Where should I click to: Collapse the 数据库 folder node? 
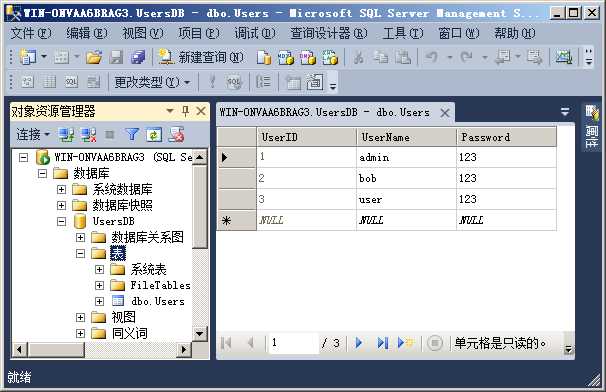[x=43, y=173]
